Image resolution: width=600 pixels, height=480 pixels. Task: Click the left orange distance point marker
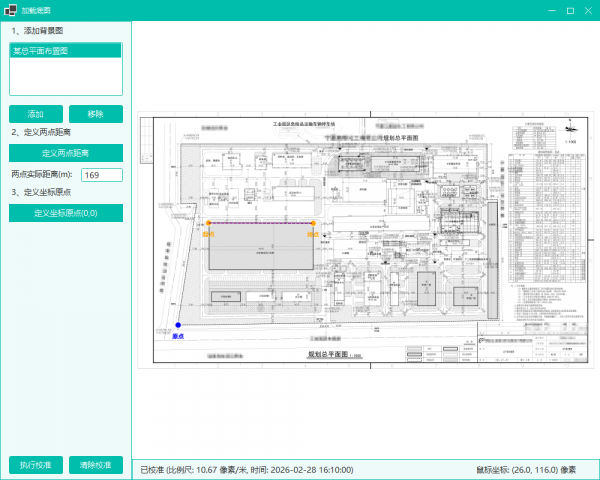(208, 223)
